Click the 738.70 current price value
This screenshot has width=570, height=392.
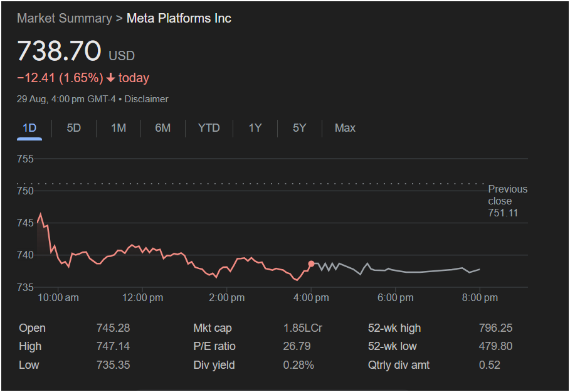(59, 51)
